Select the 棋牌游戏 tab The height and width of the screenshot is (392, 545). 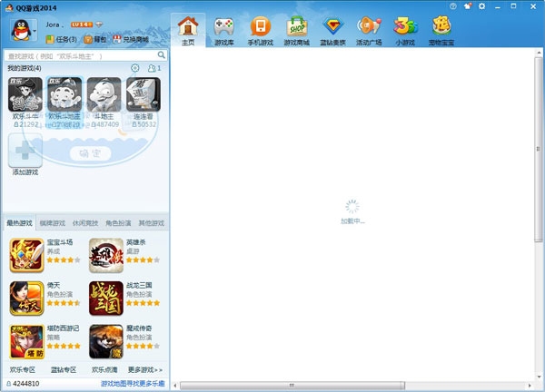[53, 223]
